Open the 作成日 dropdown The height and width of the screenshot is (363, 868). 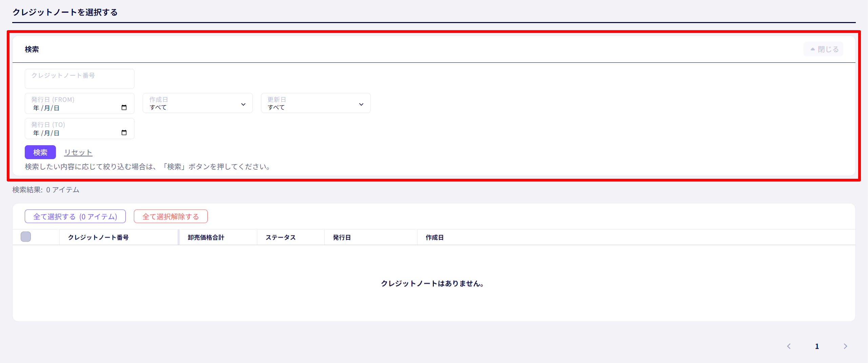point(198,103)
